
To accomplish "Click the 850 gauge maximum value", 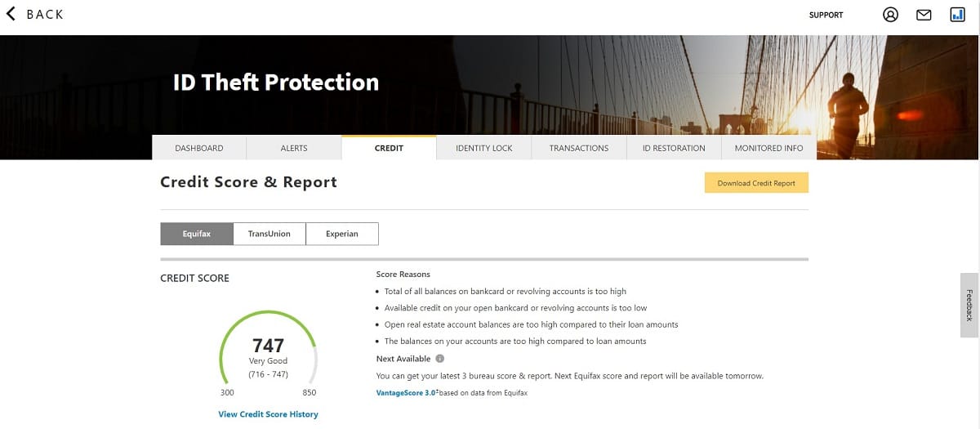I will click(x=309, y=393).
